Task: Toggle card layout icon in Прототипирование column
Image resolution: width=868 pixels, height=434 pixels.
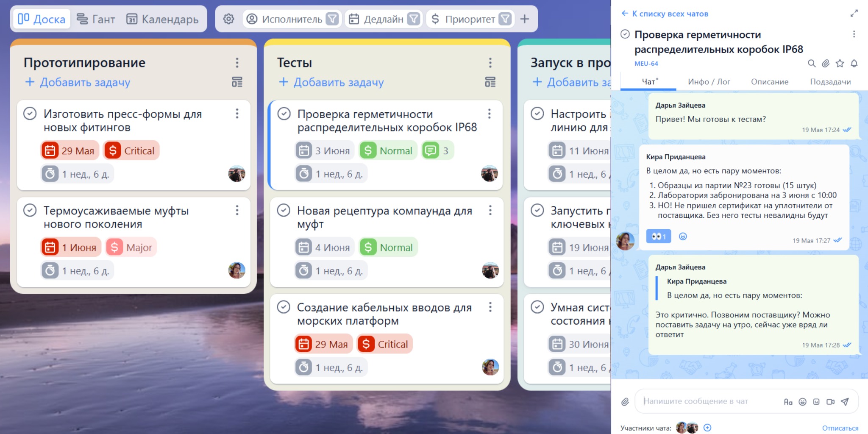Action: click(x=237, y=82)
